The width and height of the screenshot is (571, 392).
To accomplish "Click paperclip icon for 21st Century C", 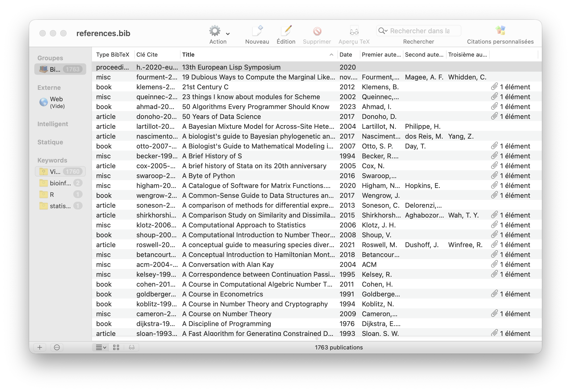I will point(494,87).
